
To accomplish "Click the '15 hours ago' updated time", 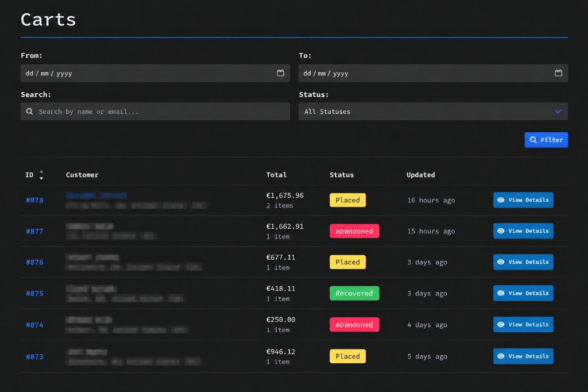I will (x=431, y=231).
